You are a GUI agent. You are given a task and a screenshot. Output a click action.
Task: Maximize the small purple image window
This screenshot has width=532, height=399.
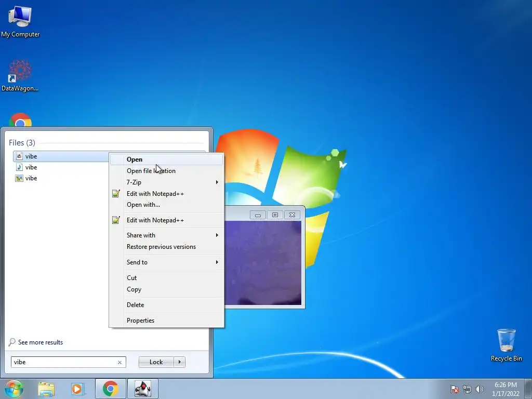[x=275, y=215]
